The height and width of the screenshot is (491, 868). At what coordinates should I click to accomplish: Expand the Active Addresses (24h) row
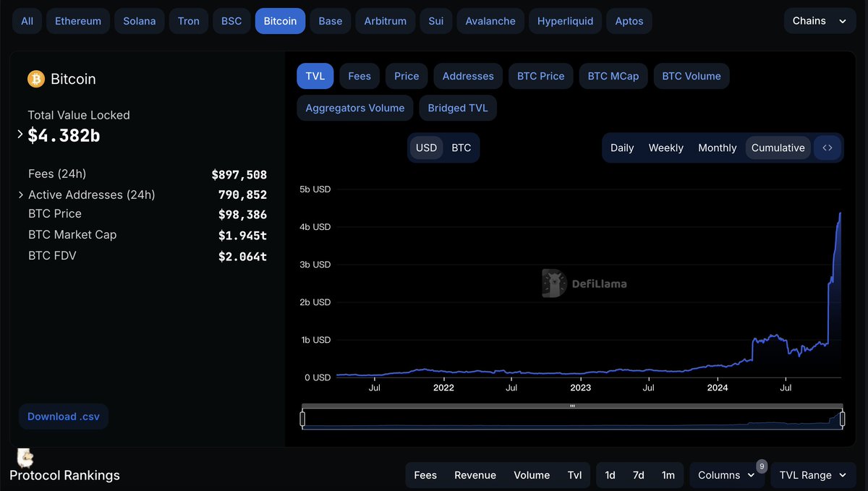tap(20, 195)
